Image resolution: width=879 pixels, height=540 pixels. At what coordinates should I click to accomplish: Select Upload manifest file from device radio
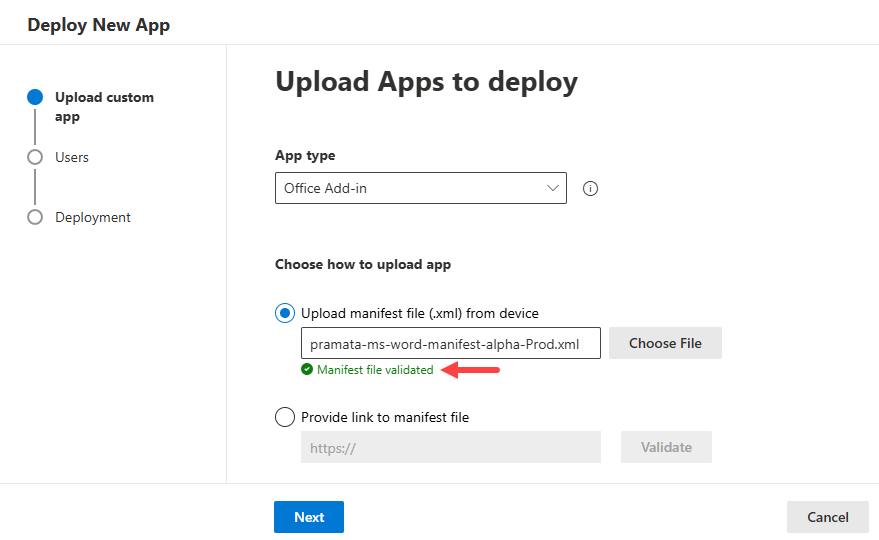pyautogui.click(x=285, y=313)
